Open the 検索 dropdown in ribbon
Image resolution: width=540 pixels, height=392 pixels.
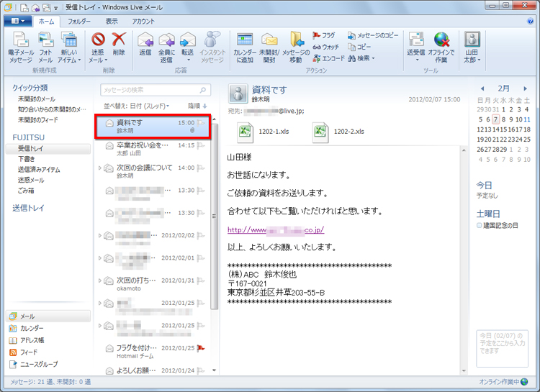[x=361, y=58]
